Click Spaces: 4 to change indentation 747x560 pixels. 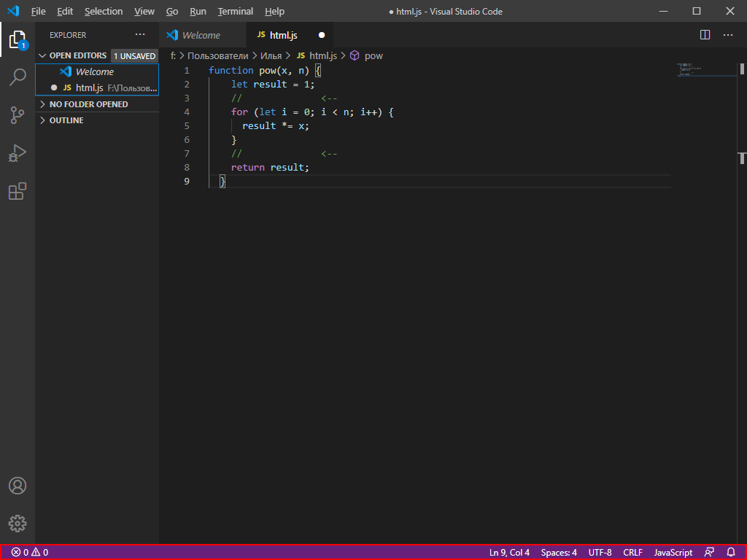pyautogui.click(x=558, y=552)
